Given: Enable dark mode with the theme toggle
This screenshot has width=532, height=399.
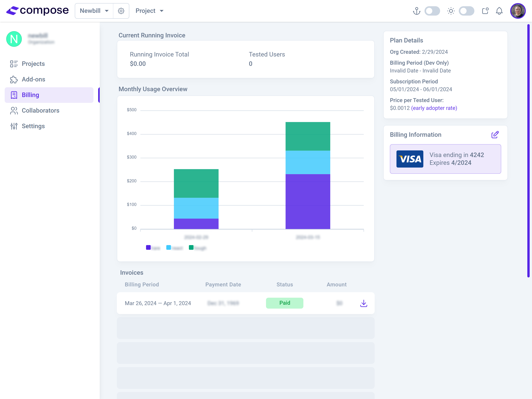Looking at the screenshot, I should (467, 11).
